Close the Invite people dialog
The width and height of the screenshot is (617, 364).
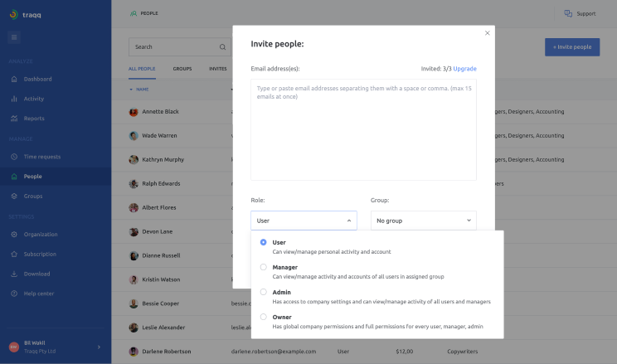click(488, 33)
